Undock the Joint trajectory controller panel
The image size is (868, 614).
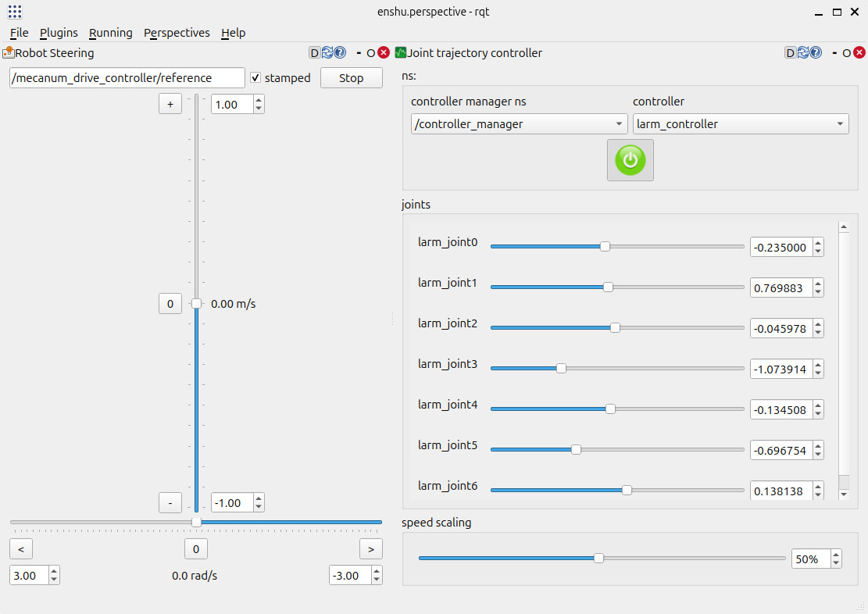coord(846,53)
